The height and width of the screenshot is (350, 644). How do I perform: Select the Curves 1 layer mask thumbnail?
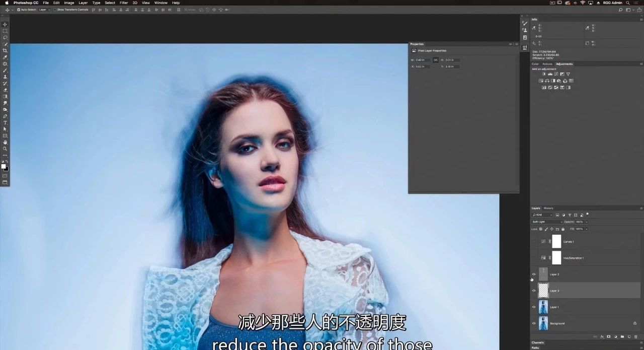click(x=556, y=242)
